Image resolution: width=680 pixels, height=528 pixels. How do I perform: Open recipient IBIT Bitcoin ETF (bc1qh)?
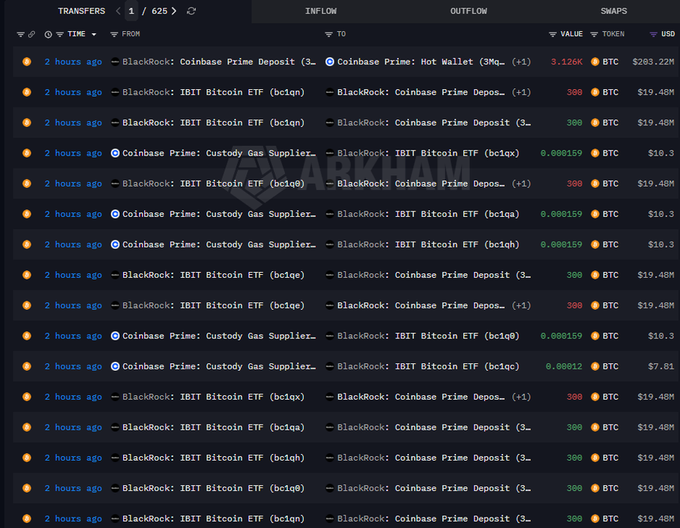pyautogui.click(x=428, y=244)
